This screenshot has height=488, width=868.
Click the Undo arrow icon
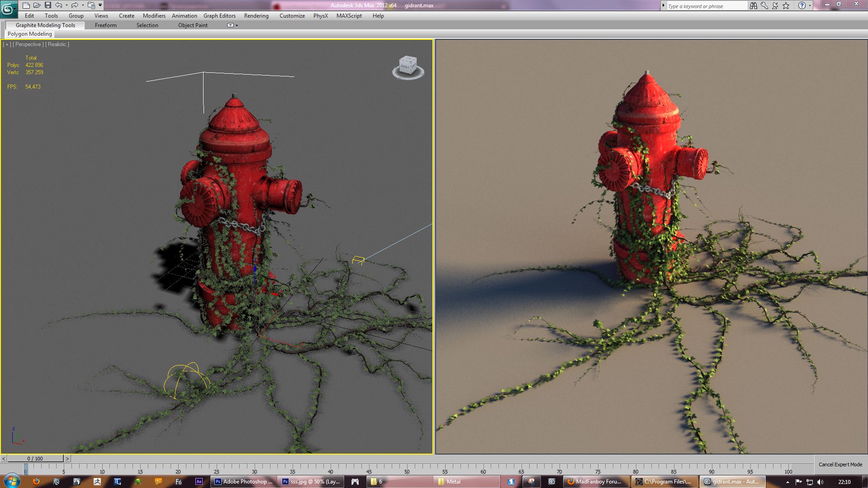[58, 5]
